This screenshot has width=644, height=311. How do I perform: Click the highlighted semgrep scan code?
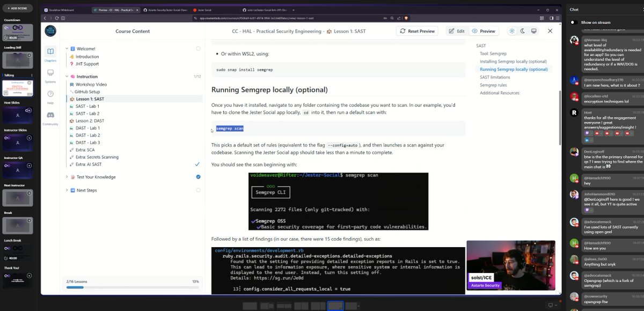(230, 129)
